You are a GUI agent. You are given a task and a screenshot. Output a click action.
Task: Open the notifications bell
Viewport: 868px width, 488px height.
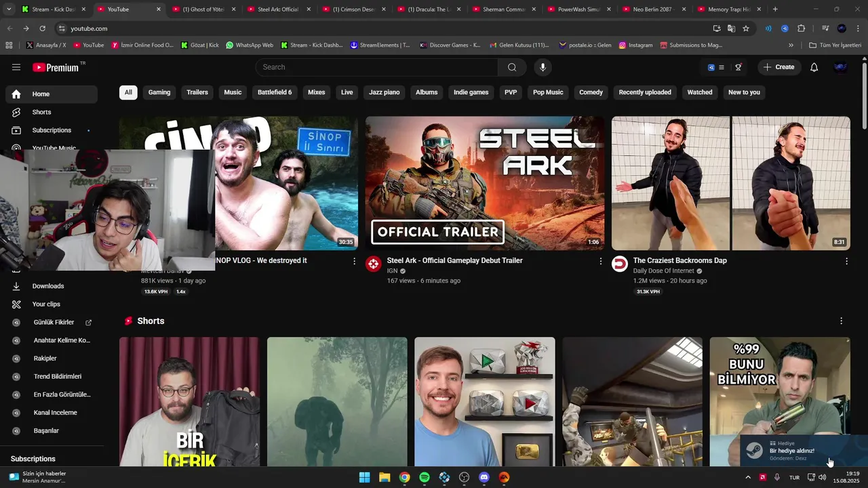point(814,67)
